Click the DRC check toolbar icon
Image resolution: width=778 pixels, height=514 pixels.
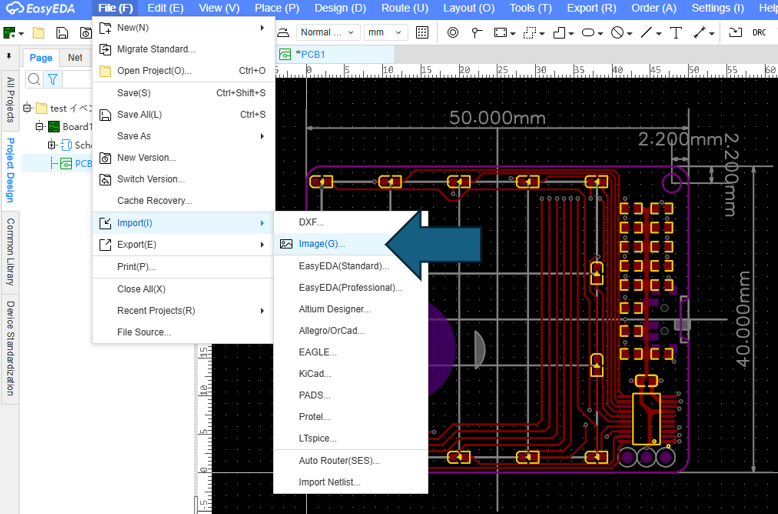point(759,33)
